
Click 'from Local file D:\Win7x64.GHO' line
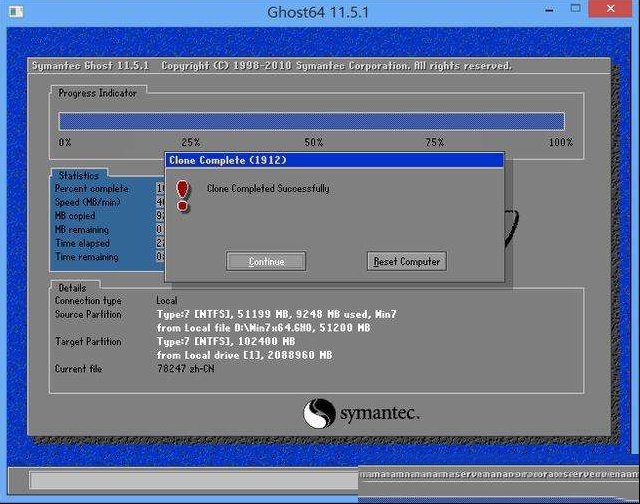click(263, 328)
